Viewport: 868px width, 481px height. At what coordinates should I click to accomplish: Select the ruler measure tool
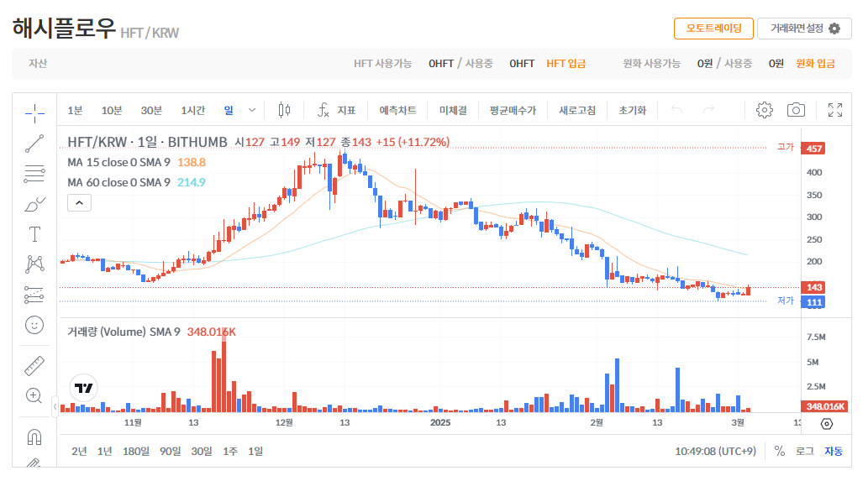[x=34, y=366]
